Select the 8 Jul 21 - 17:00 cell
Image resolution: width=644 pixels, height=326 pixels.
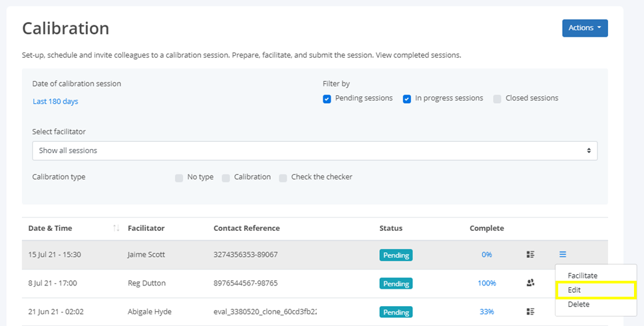pyautogui.click(x=53, y=283)
